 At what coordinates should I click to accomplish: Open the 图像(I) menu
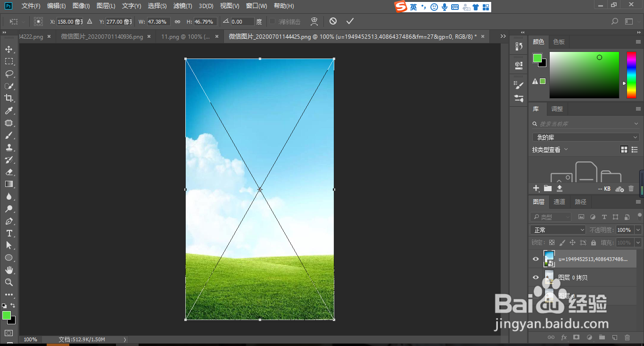coord(81,6)
